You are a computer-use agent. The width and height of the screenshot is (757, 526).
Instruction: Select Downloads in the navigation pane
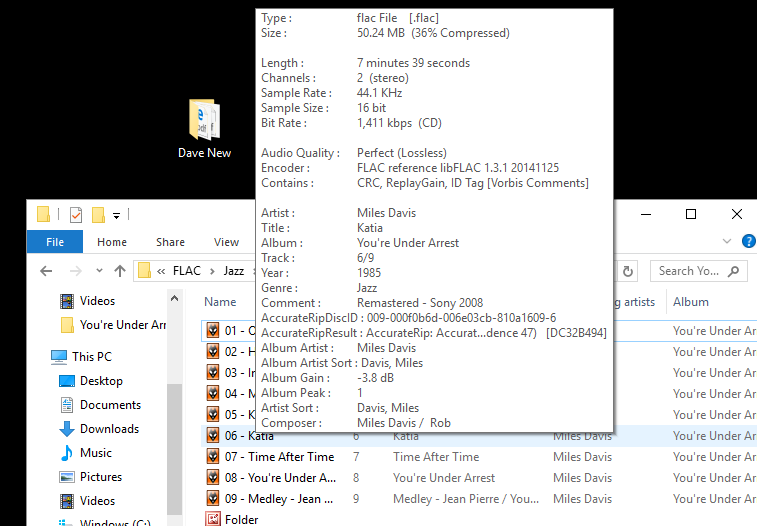[109, 429]
